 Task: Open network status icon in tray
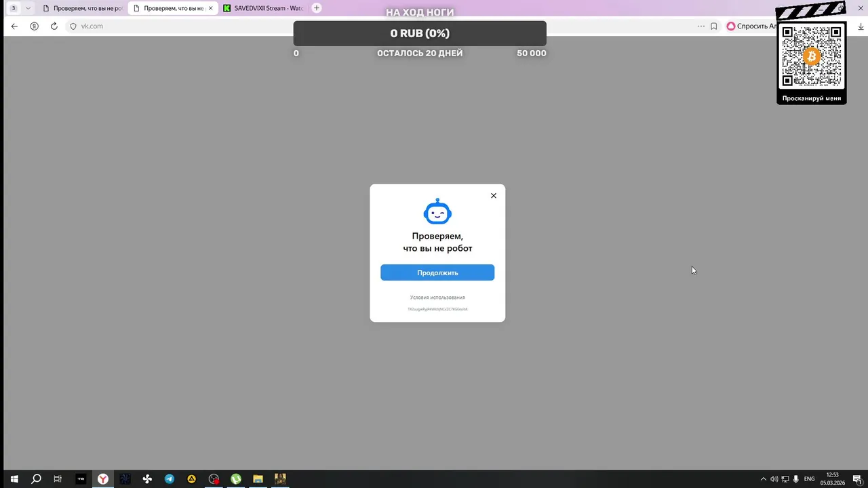pyautogui.click(x=785, y=479)
